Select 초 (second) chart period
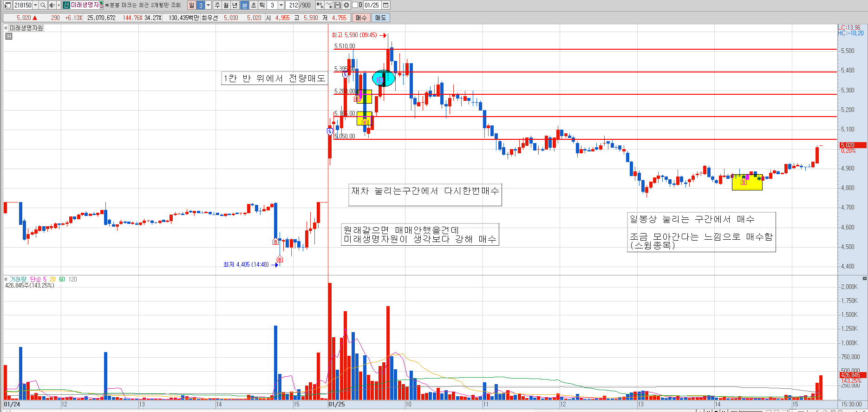 254,5
